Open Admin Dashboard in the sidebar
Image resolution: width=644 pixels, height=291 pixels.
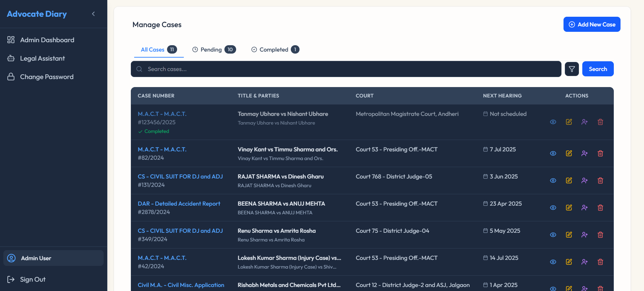[x=54, y=40]
